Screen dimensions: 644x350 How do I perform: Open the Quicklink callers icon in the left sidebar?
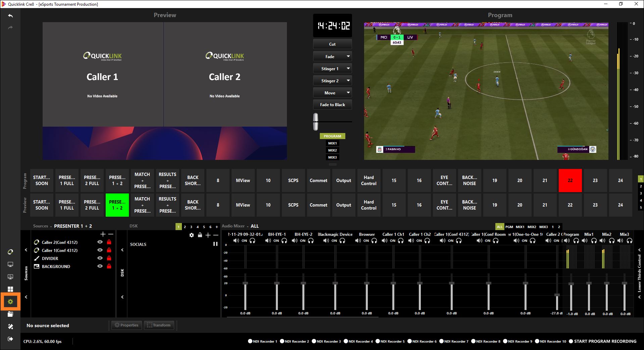point(10,252)
